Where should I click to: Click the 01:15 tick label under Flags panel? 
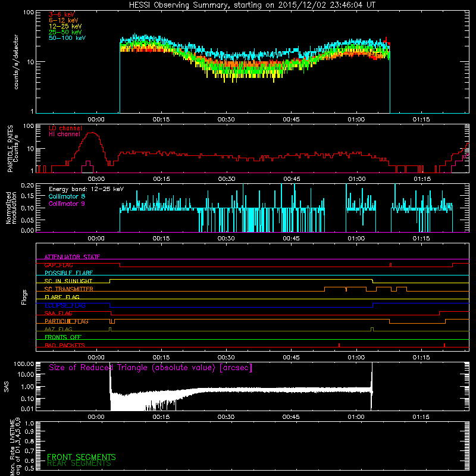coord(421,358)
